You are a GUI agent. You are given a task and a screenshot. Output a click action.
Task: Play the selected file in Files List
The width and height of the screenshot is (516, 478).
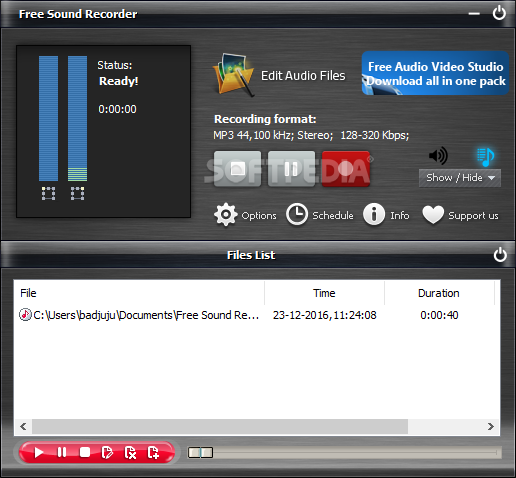click(x=39, y=452)
